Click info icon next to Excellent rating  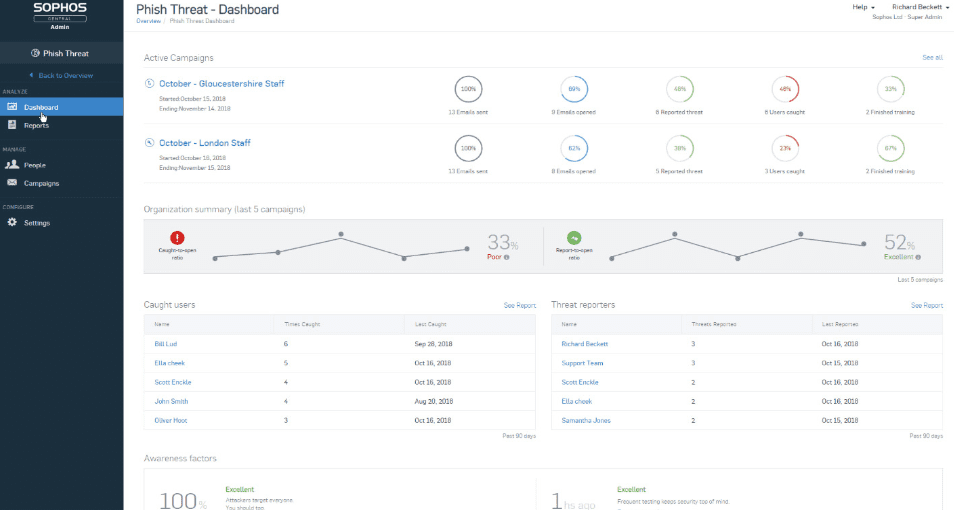tap(912, 257)
